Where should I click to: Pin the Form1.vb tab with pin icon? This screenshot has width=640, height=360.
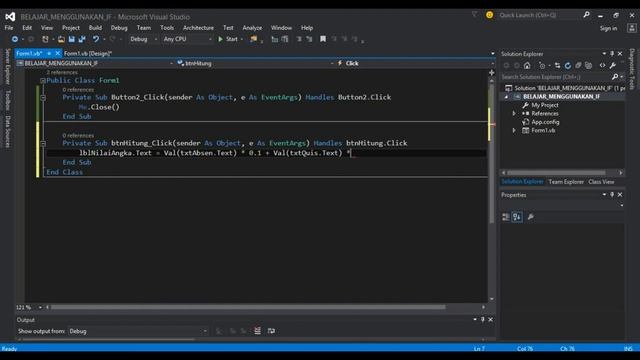click(49, 53)
